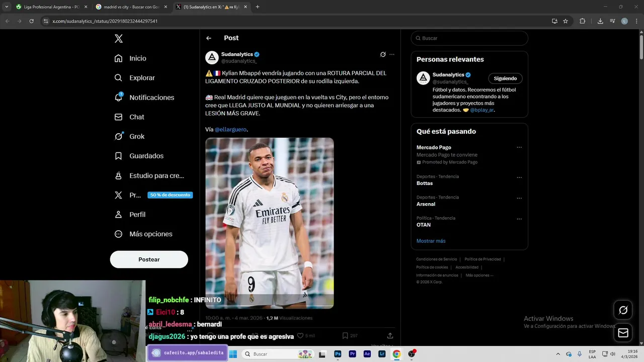The image size is (644, 362).
Task: Go back using the Post arrow
Action: pyautogui.click(x=209, y=38)
